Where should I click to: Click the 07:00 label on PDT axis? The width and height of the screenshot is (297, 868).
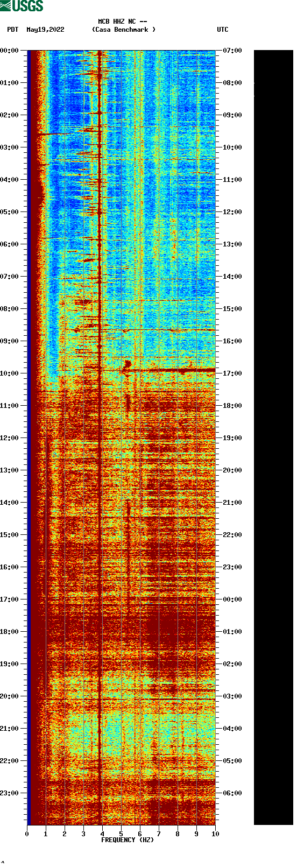(9, 277)
